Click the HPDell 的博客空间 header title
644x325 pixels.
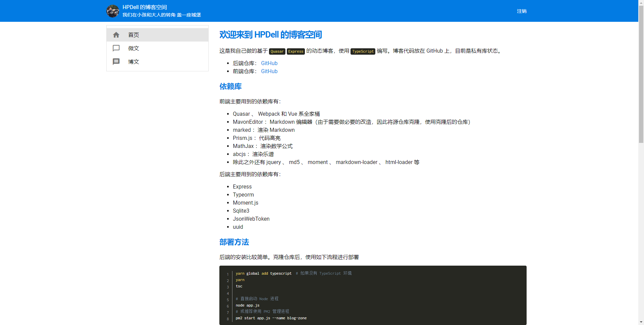pos(145,7)
